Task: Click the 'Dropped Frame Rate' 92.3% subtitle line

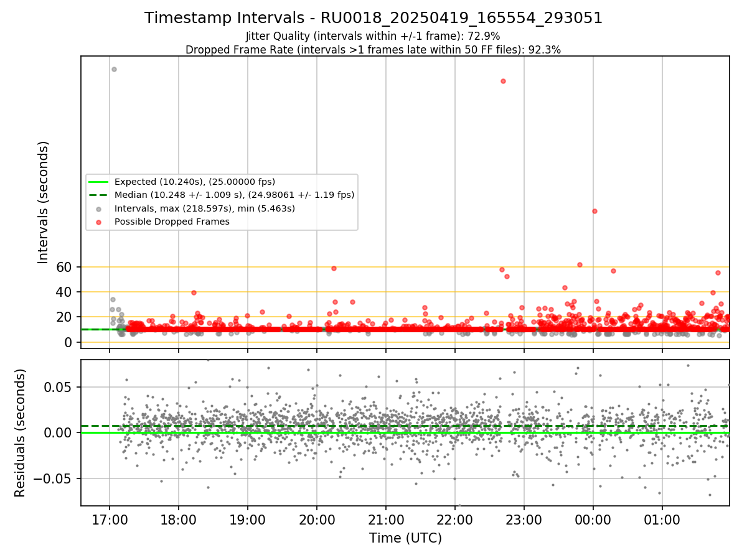Action: click(x=374, y=50)
